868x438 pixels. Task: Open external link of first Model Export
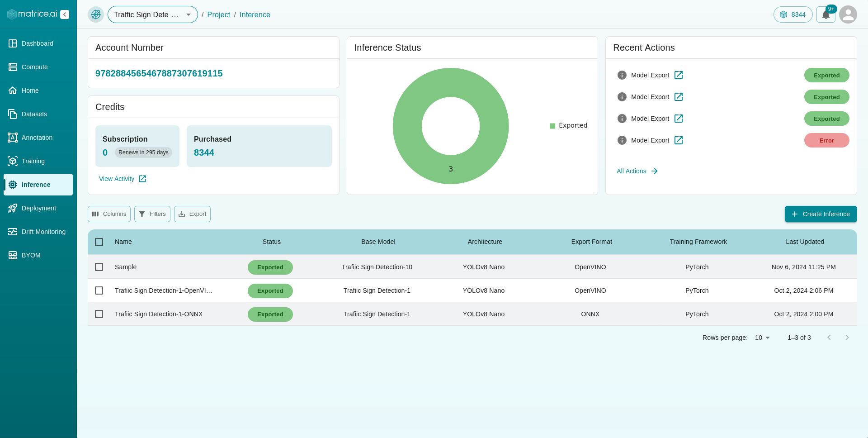tap(679, 75)
